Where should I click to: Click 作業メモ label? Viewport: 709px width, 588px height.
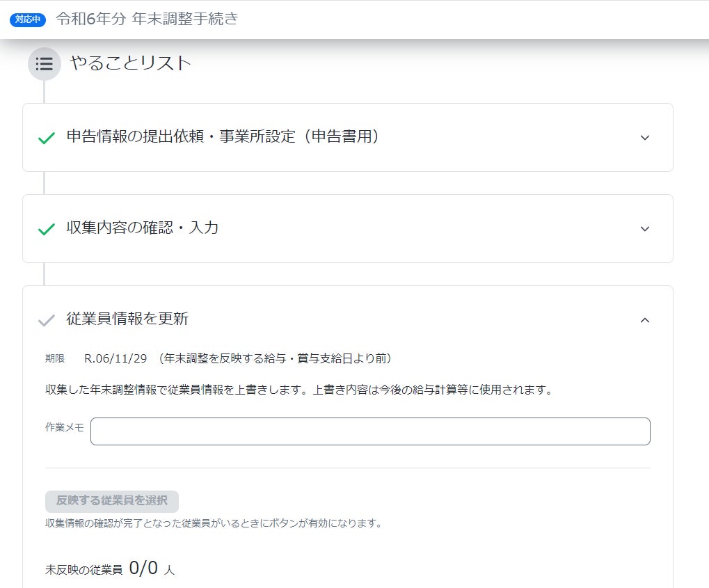(64, 427)
